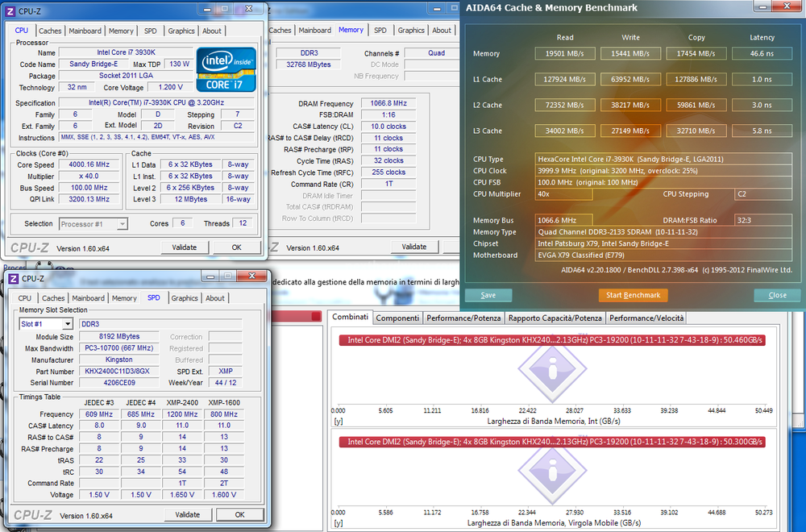806x532 pixels.
Task: Click Validate in the CPU-Z processor window
Action: [185, 247]
